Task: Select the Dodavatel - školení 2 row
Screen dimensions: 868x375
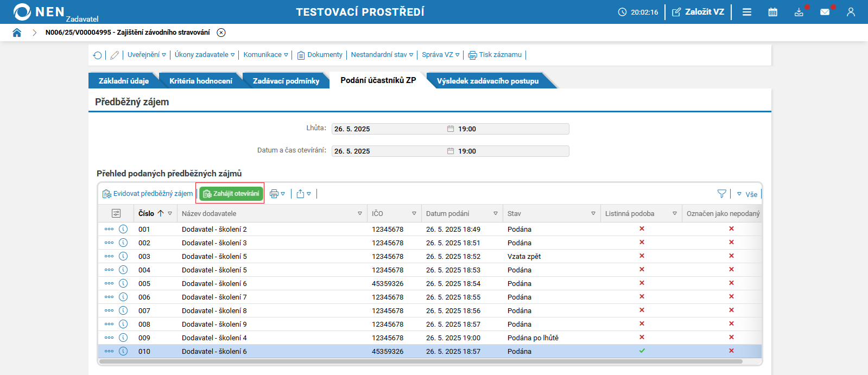Action: tap(430, 229)
